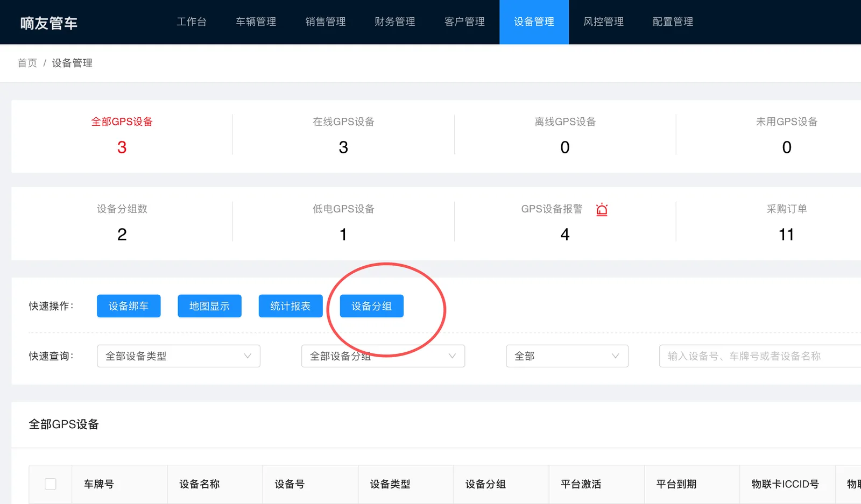Image resolution: width=861 pixels, height=504 pixels.
Task: Open the 全部 filter dropdown
Action: (x=567, y=356)
